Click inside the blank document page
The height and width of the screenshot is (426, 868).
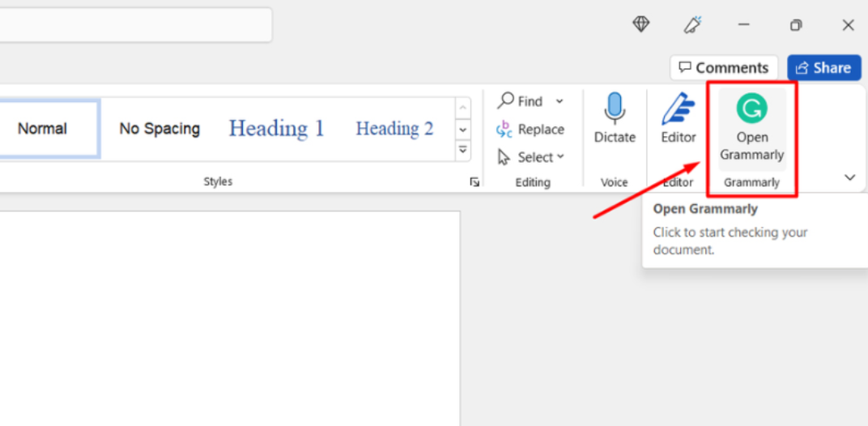(x=230, y=318)
